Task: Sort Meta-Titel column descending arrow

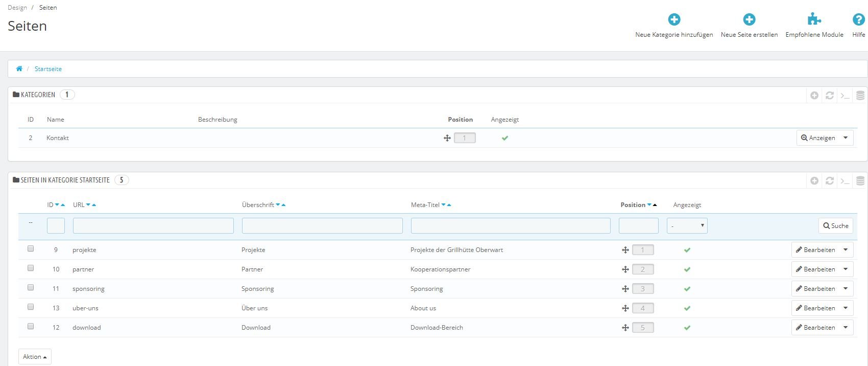Action: click(443, 205)
